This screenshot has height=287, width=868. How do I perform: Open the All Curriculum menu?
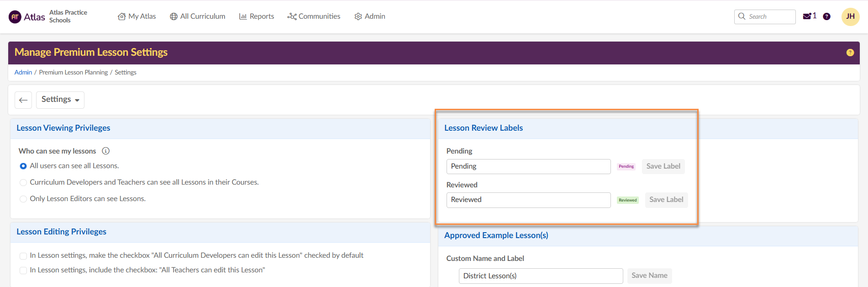click(x=197, y=16)
